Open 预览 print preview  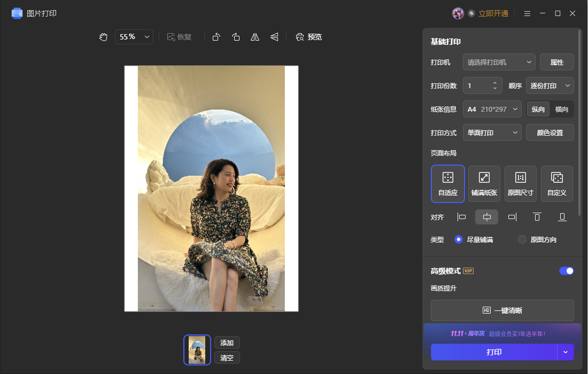pos(308,37)
